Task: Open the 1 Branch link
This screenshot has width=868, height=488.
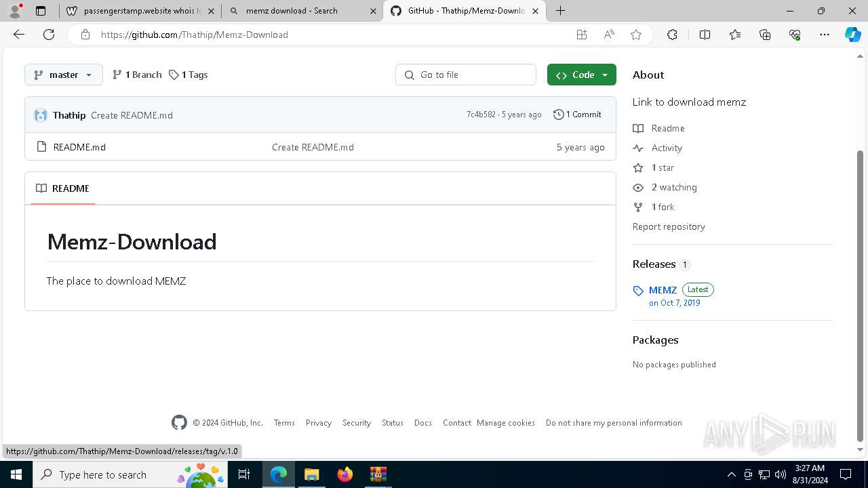Action: [137, 75]
